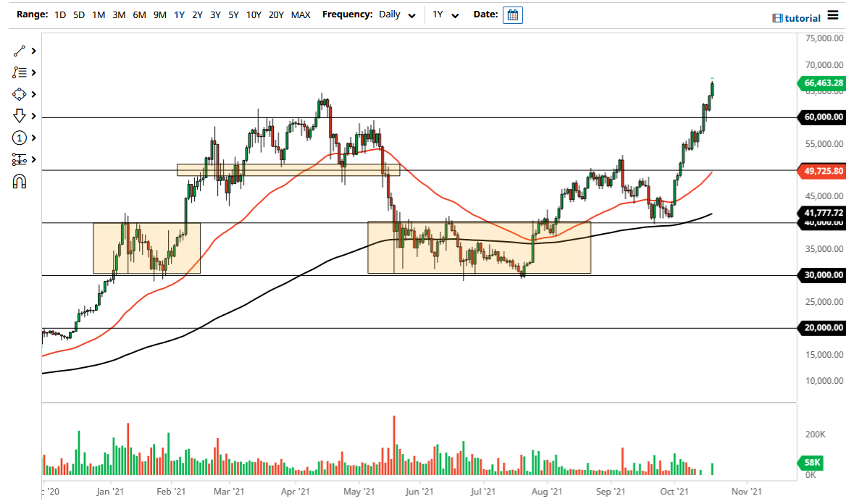The width and height of the screenshot is (849, 504).
Task: Open the date picker calendar
Action: (512, 15)
